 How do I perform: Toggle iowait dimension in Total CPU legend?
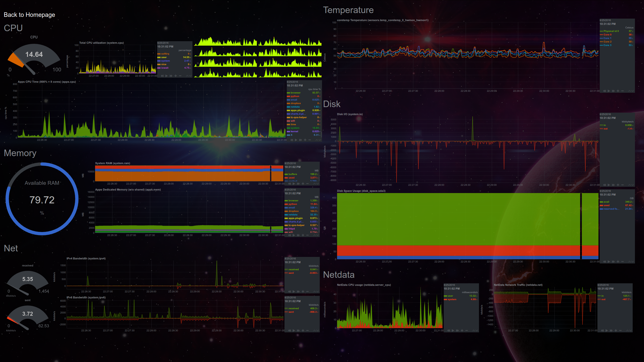click(x=165, y=68)
